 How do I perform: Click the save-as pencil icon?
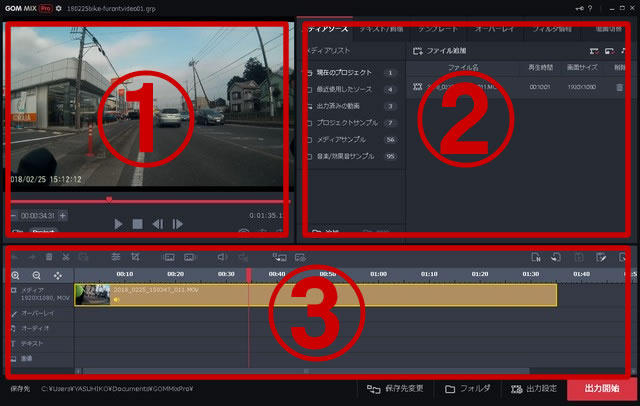tap(601, 257)
